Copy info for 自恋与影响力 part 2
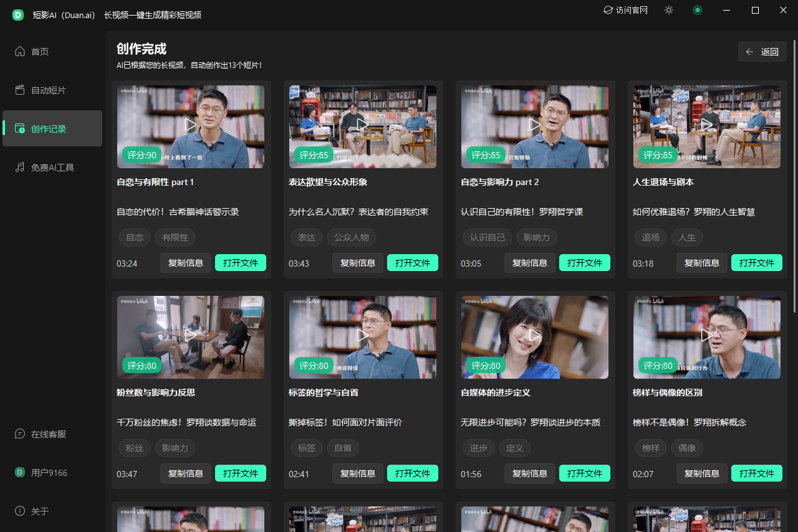This screenshot has width=798, height=532. click(530, 263)
